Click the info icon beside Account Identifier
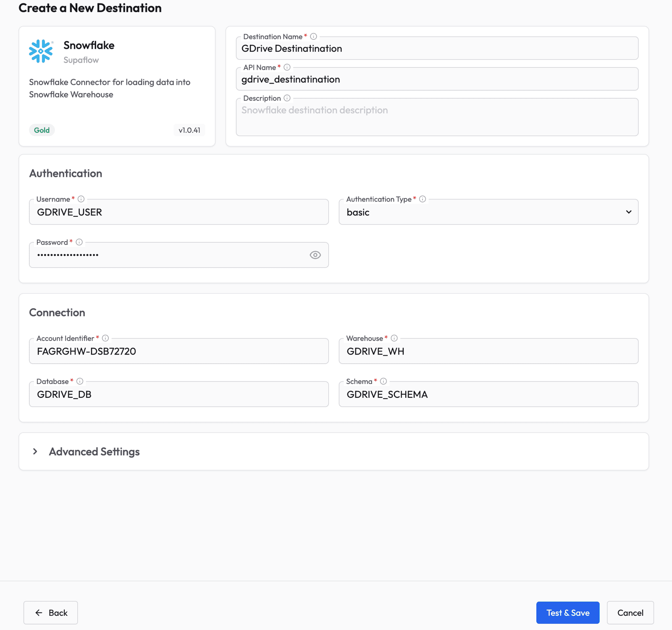672x630 pixels. tap(105, 338)
